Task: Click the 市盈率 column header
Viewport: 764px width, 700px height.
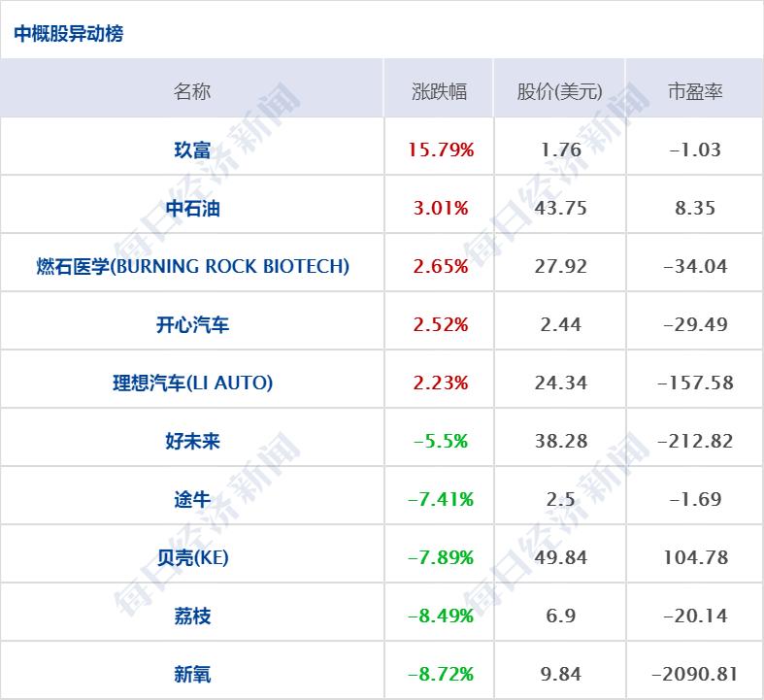Action: (x=695, y=91)
